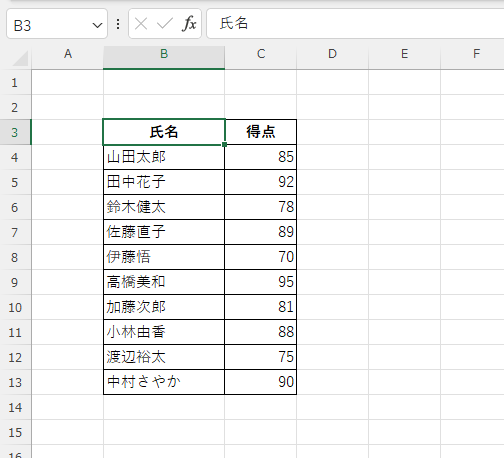Click the formula bar showing 氏名

[355, 24]
